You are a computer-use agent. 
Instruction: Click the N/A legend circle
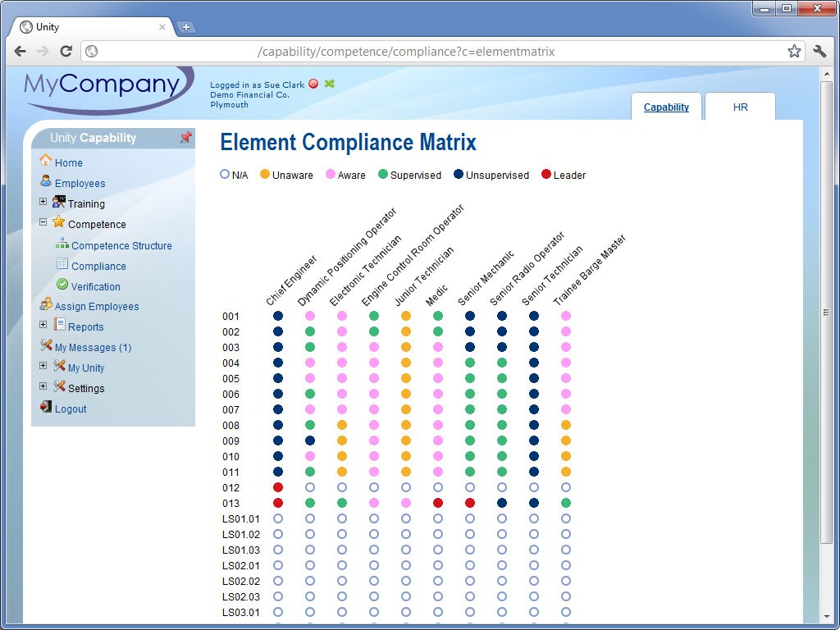point(225,174)
